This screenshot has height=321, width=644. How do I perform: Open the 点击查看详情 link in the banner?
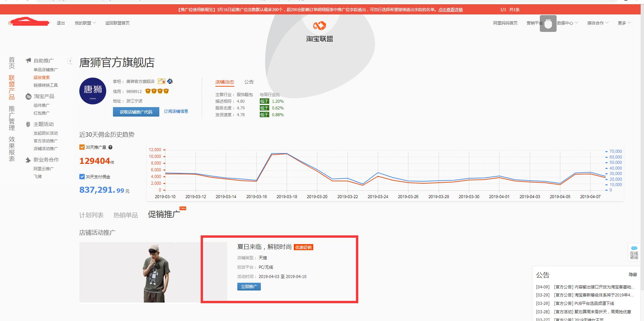[x=450, y=10]
